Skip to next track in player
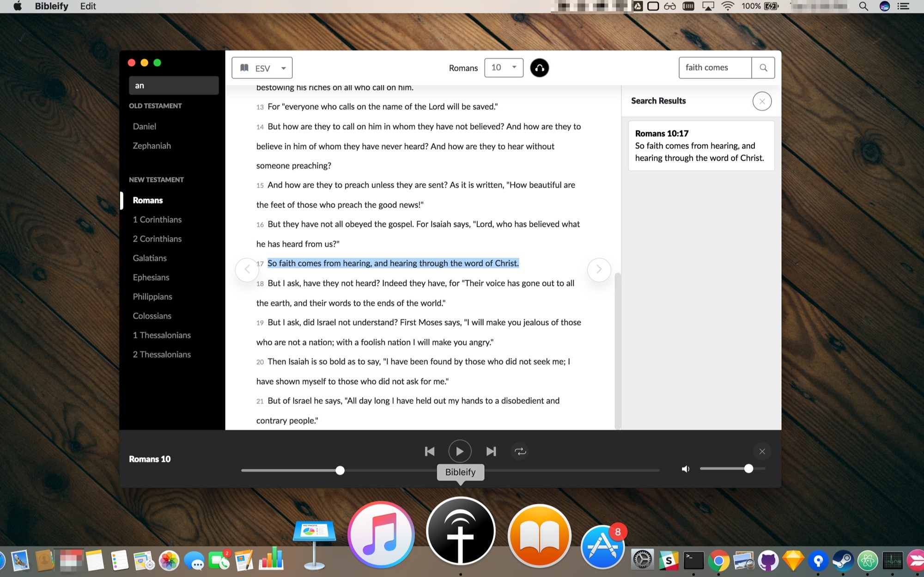 (x=491, y=451)
